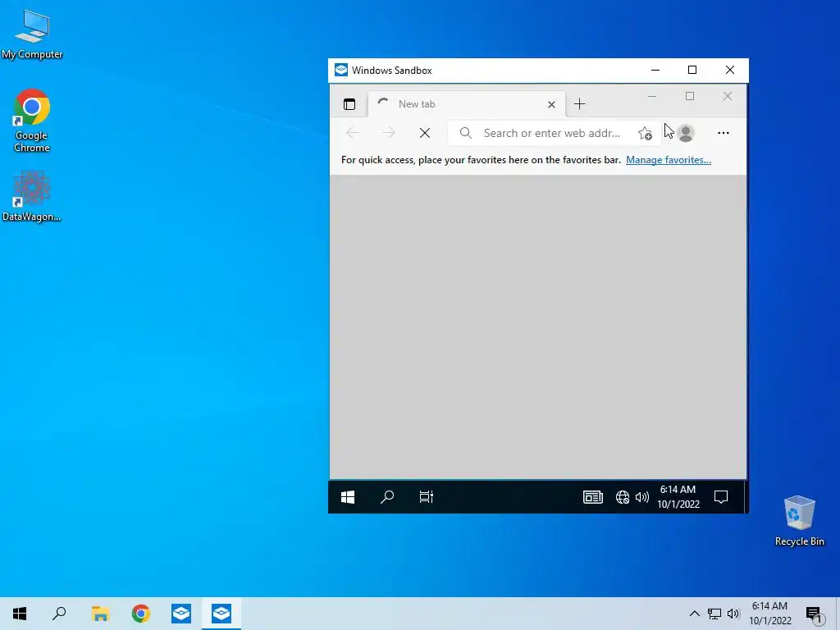Image resolution: width=840 pixels, height=630 pixels.
Task: Open the host notifications center icon
Action: pos(814,614)
